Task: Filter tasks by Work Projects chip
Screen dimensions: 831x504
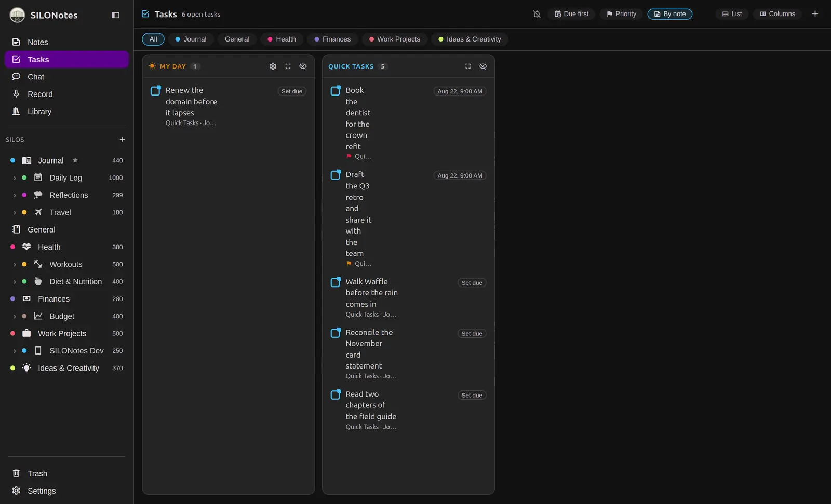Action: click(395, 39)
